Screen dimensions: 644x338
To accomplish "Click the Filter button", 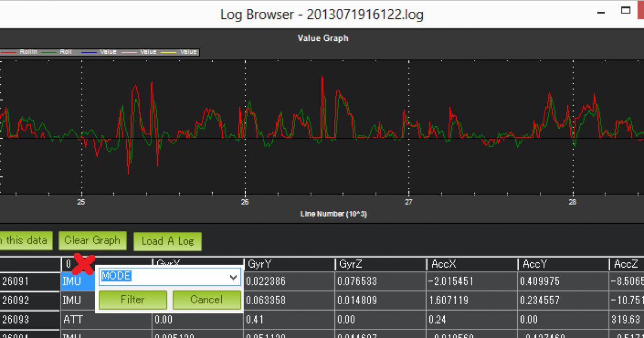I will tap(133, 300).
